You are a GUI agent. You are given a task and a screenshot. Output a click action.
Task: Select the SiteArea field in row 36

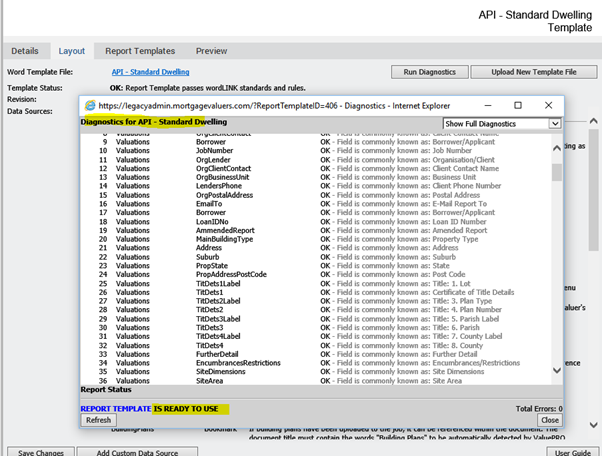(x=210, y=381)
